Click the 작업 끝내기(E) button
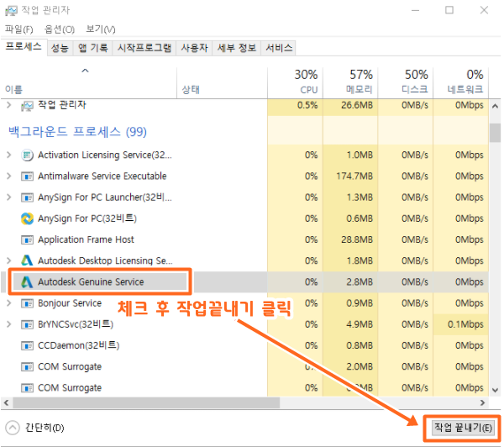Image resolution: width=504 pixels, height=447 pixels. pyautogui.click(x=463, y=428)
